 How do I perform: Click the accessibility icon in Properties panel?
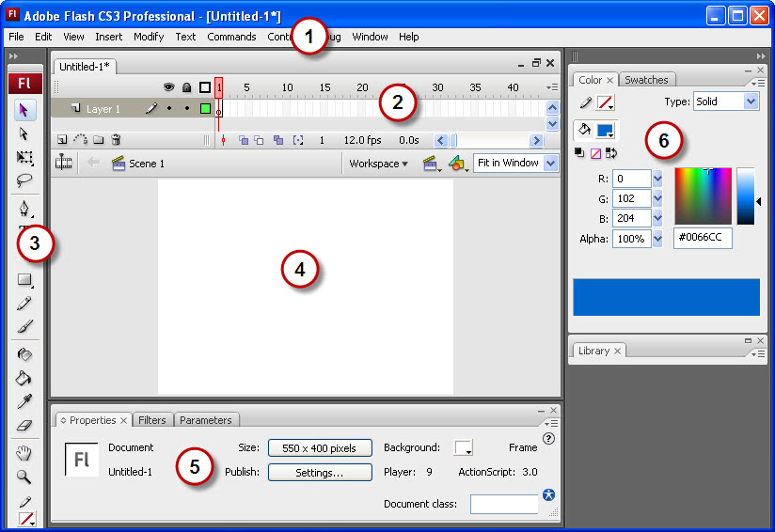tap(548, 495)
